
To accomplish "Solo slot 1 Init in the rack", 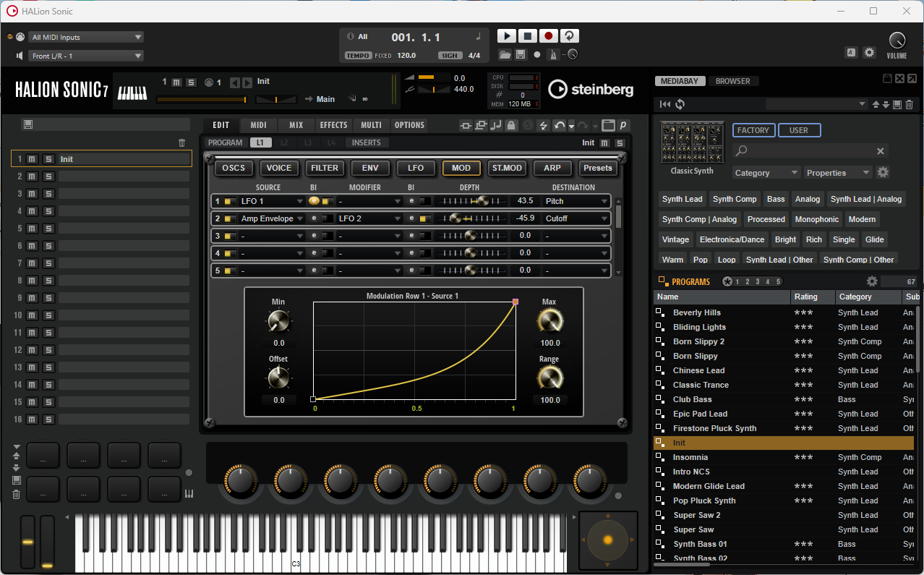I will 48,159.
